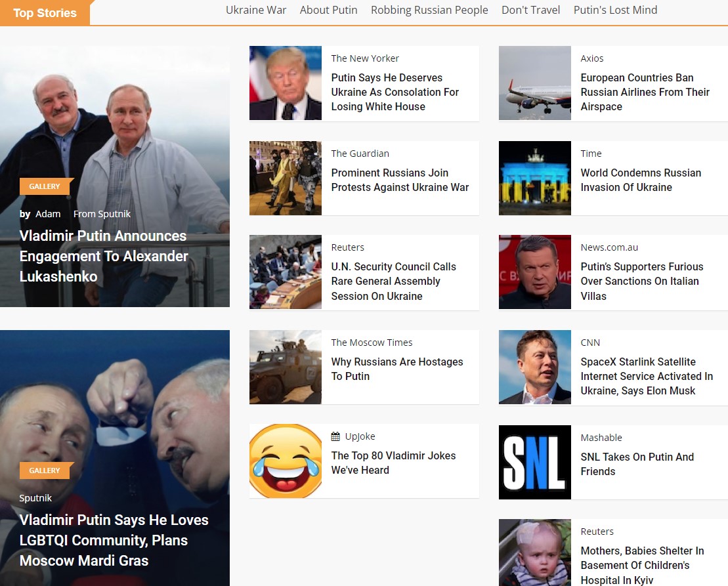This screenshot has height=586, width=728.
Task: Go to the Robbing Russian People tab
Action: [429, 10]
